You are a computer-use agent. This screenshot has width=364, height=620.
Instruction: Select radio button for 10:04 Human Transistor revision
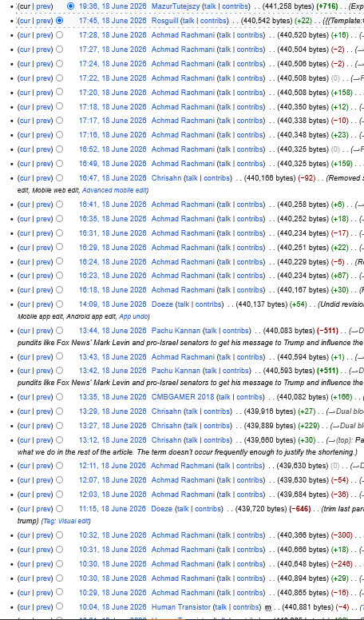tap(59, 606)
